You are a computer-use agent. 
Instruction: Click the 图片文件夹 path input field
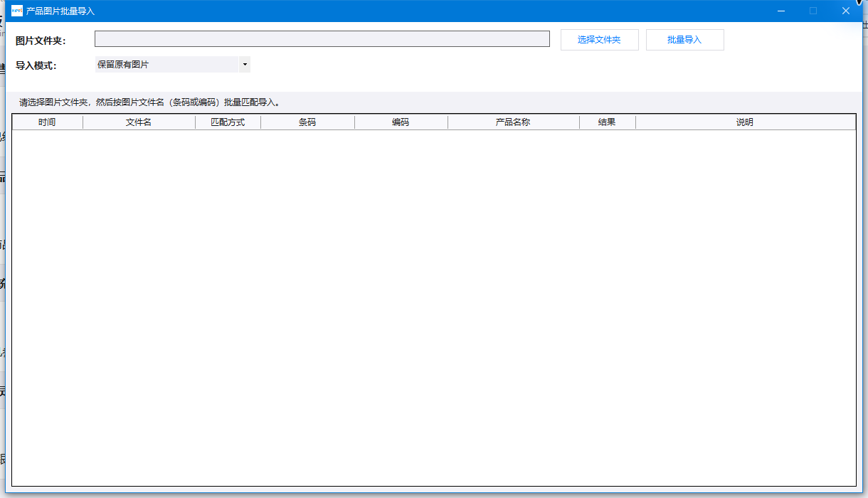(x=322, y=39)
